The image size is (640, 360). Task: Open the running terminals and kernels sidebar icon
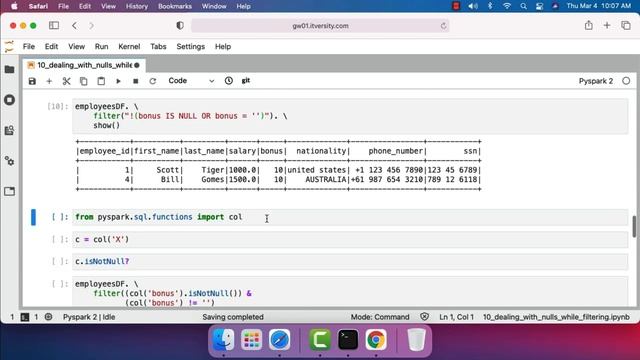pyautogui.click(x=9, y=100)
